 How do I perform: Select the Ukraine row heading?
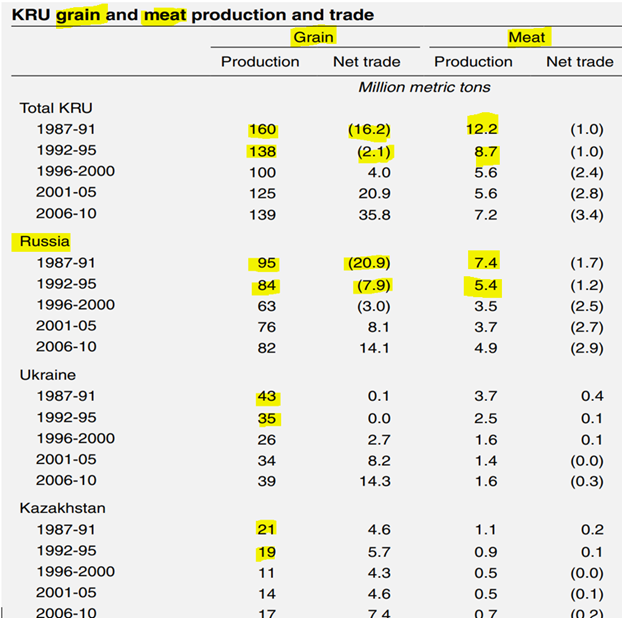point(48,374)
